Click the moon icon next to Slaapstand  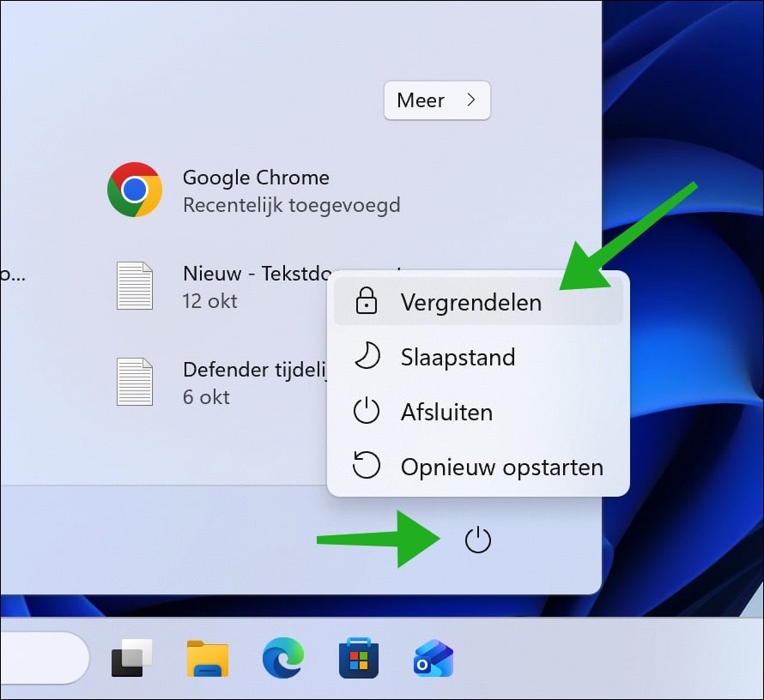[x=367, y=357]
